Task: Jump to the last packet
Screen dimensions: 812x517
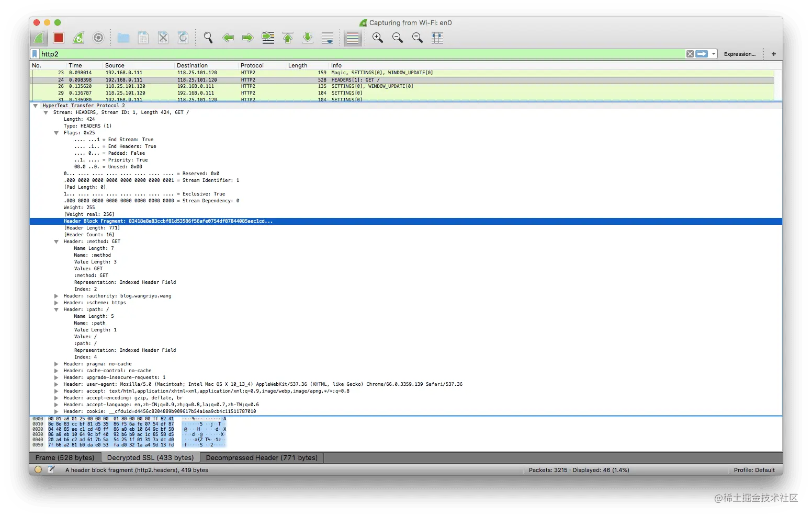Action: click(308, 38)
